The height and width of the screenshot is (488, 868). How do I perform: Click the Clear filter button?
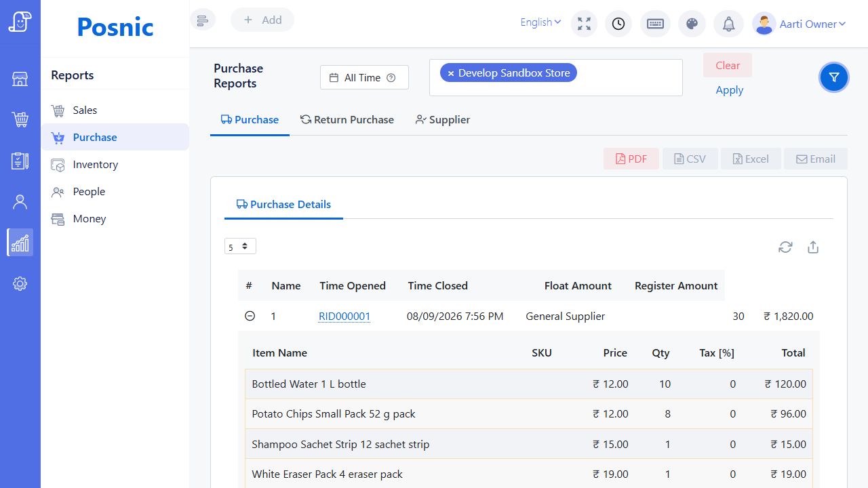728,65
